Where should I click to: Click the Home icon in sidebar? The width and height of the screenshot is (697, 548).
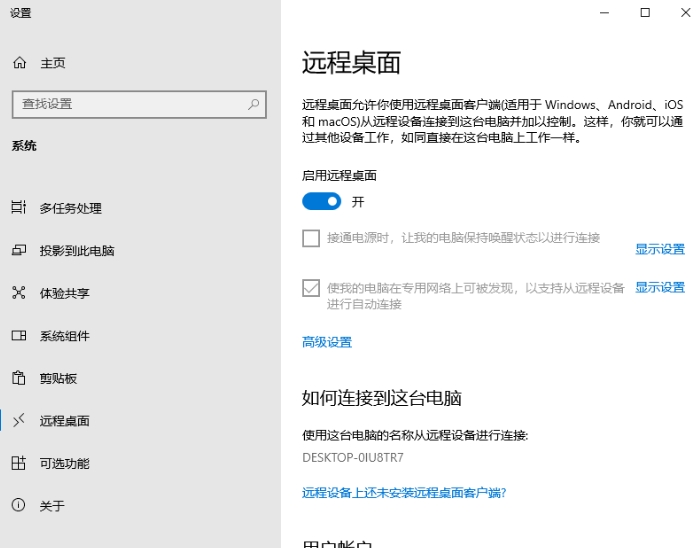click(x=19, y=63)
